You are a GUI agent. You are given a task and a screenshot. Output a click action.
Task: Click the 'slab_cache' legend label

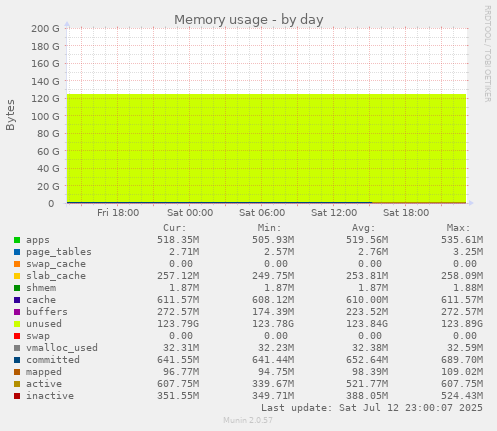56,276
